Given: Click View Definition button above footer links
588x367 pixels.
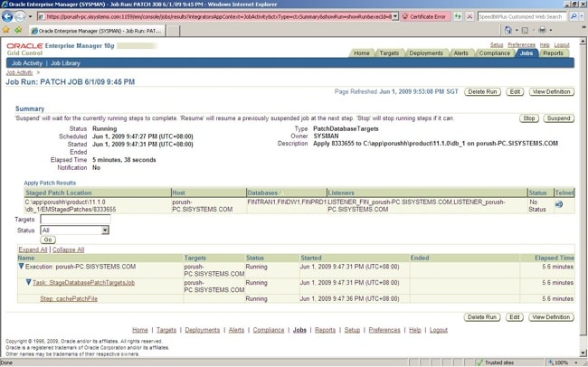Looking at the screenshot, I should (x=551, y=317).
